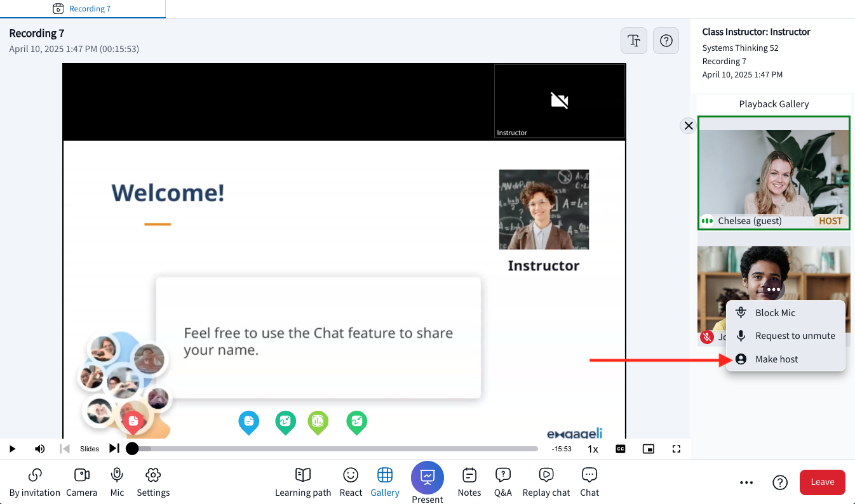The width and height of the screenshot is (855, 504).
Task: Toggle the Mic in bottom toolbar
Action: pyautogui.click(x=117, y=482)
